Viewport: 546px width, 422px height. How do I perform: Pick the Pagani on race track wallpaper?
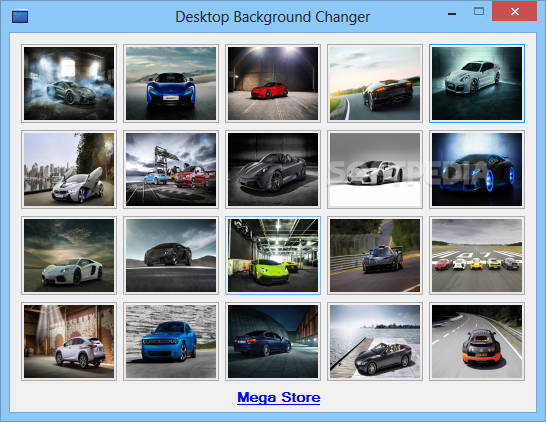[375, 256]
